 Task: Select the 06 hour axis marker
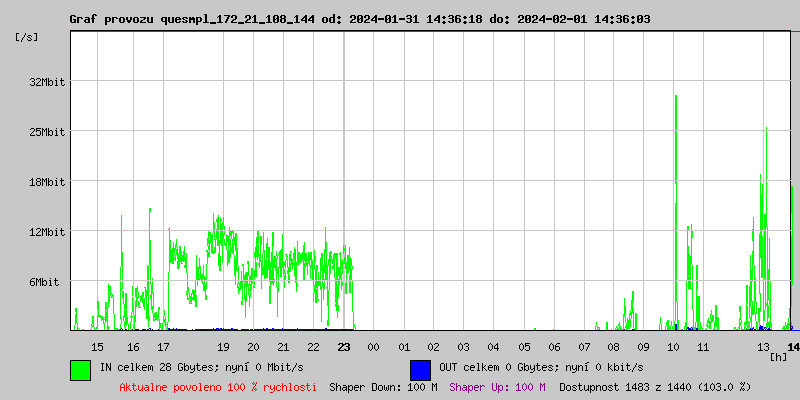click(554, 347)
